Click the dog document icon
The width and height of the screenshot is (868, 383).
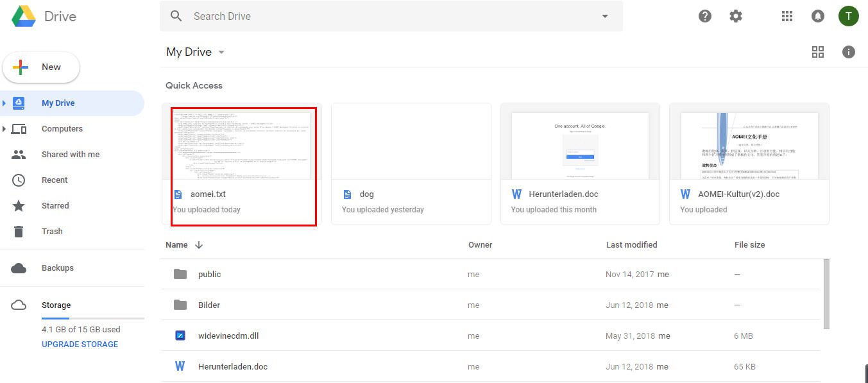[x=347, y=194]
